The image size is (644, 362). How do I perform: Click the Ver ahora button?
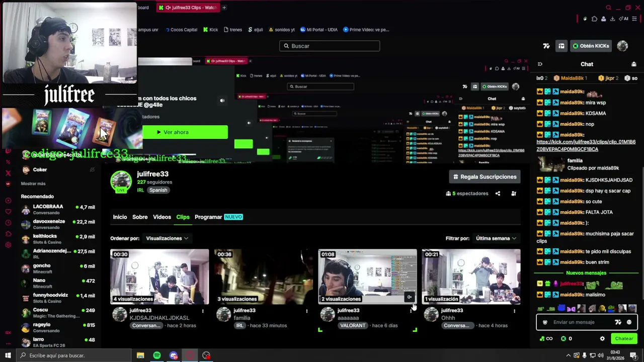[185, 132]
